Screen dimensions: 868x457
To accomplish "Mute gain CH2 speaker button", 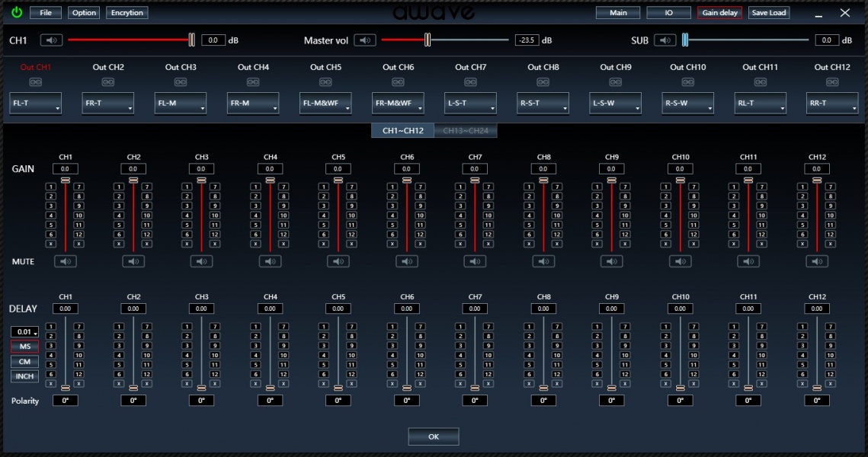I will 133,261.
